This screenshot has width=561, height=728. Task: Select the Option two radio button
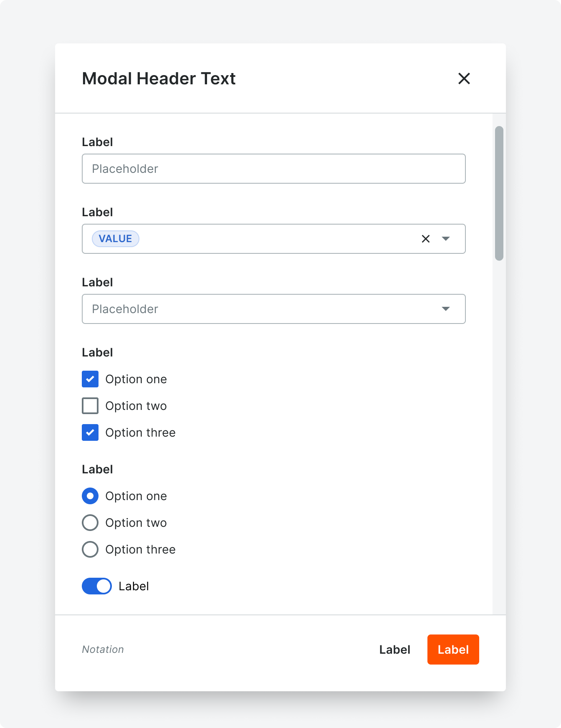point(90,523)
